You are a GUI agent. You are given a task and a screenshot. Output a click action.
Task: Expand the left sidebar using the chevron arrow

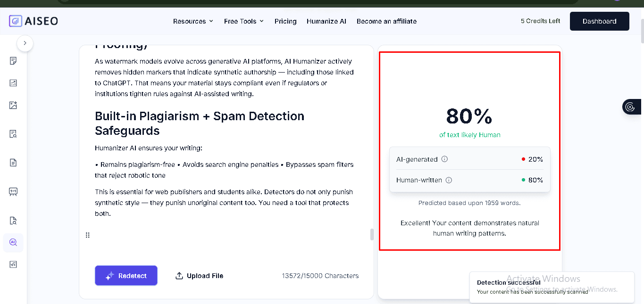[25, 43]
